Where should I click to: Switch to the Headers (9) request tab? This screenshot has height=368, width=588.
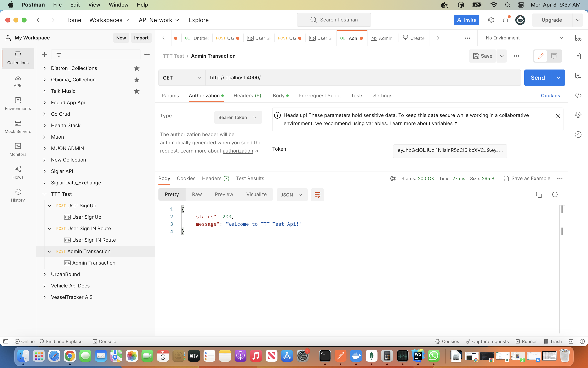247,95
